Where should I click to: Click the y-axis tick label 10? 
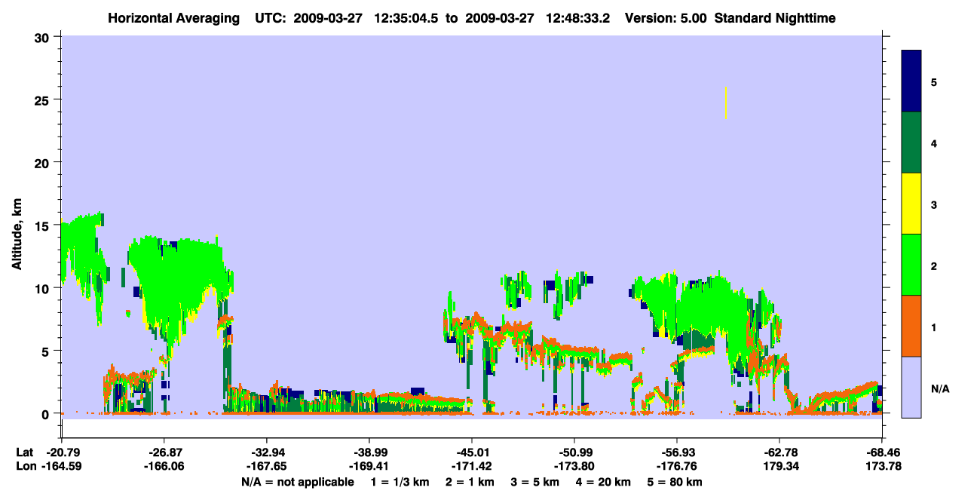point(44,288)
